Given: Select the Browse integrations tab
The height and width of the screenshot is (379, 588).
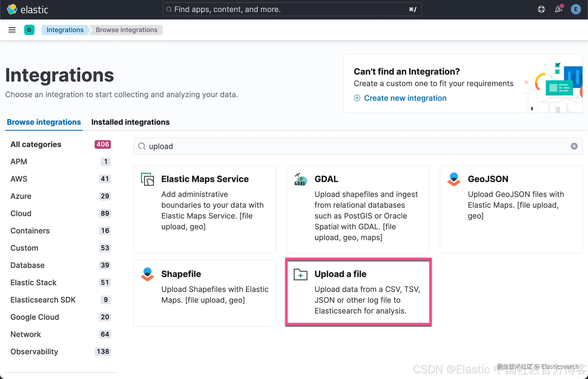Looking at the screenshot, I should click(x=44, y=122).
